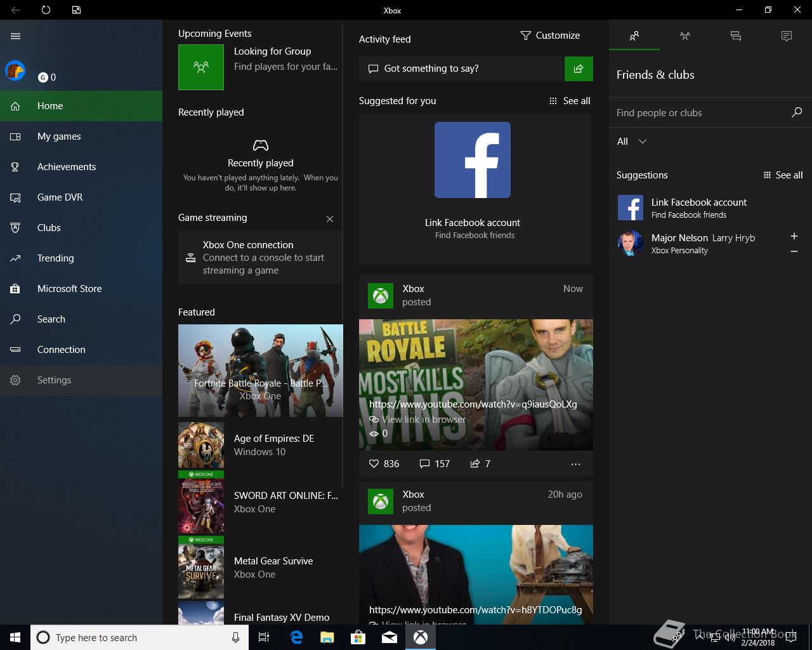Open Windows Start menu
This screenshot has width=812, height=650.
click(15, 637)
